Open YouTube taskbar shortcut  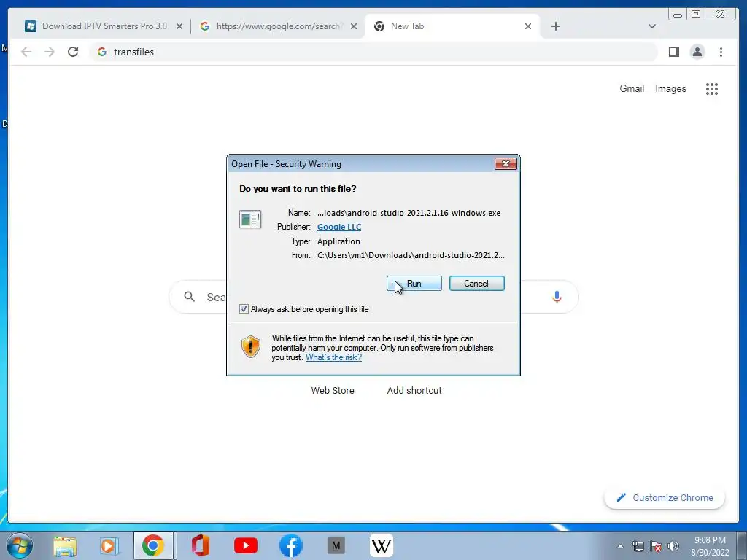(x=245, y=545)
